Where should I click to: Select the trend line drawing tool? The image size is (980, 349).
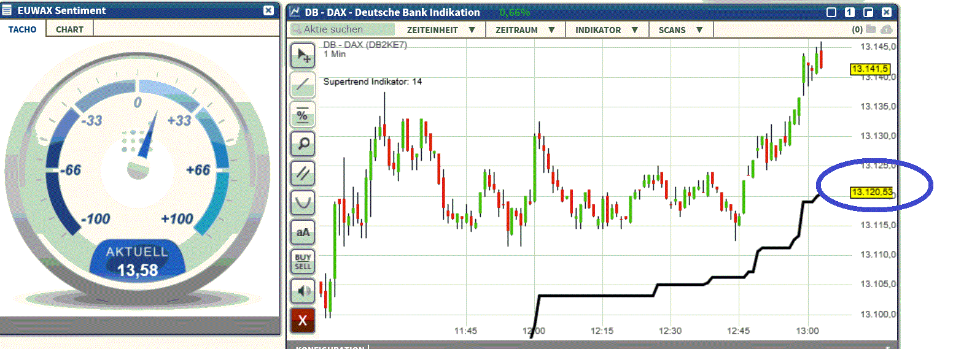pyautogui.click(x=303, y=85)
